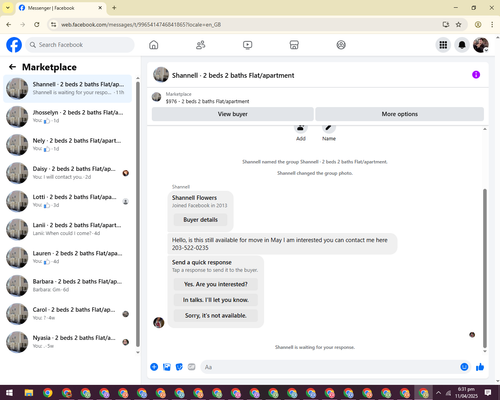Go to the Home feed icon

154,45
